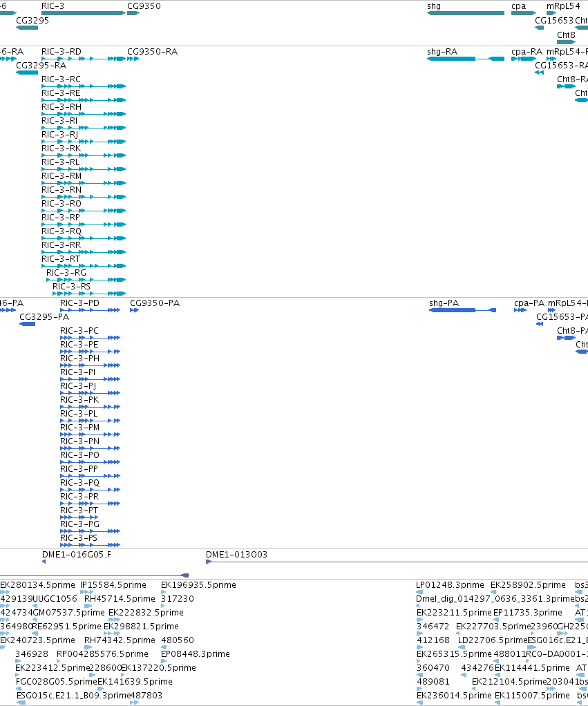This screenshot has height=706, width=588.
Task: Click the RIC-3-RK transcript label
Action: point(61,148)
